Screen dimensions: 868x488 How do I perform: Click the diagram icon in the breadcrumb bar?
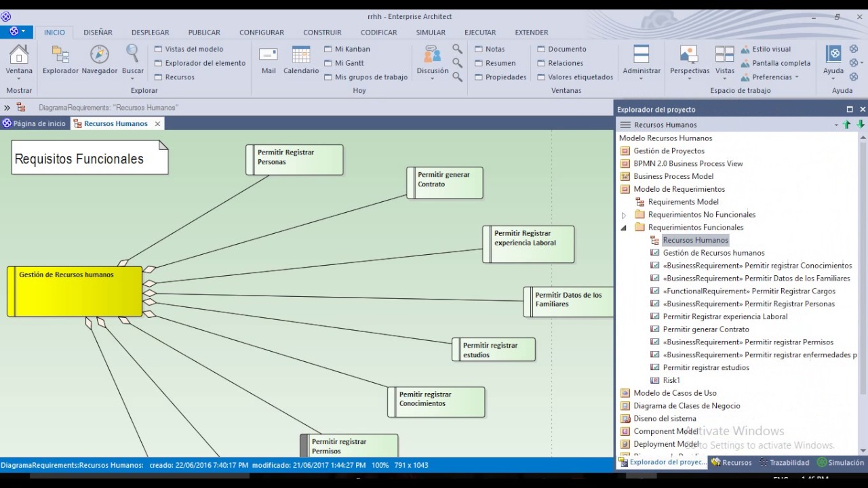[21, 107]
